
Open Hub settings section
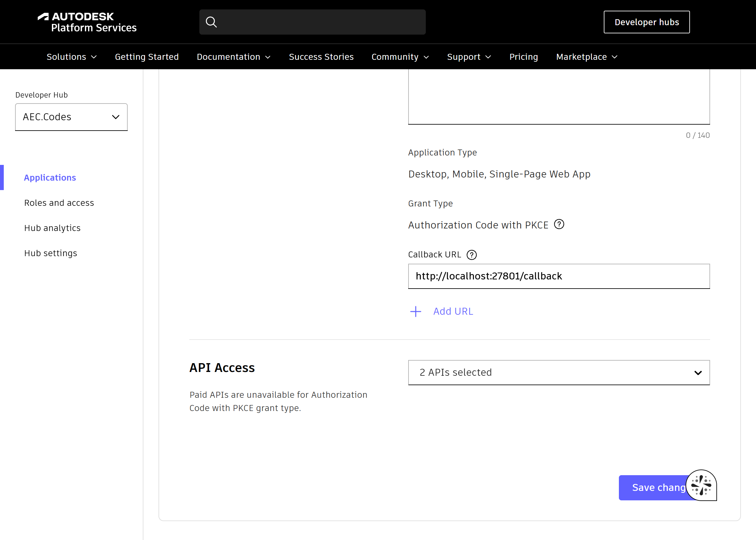coord(51,253)
